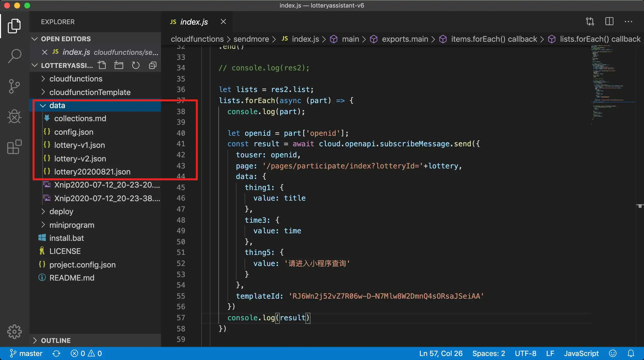The width and height of the screenshot is (644, 360).
Task: Click the master branch status button
Action: [x=26, y=353]
